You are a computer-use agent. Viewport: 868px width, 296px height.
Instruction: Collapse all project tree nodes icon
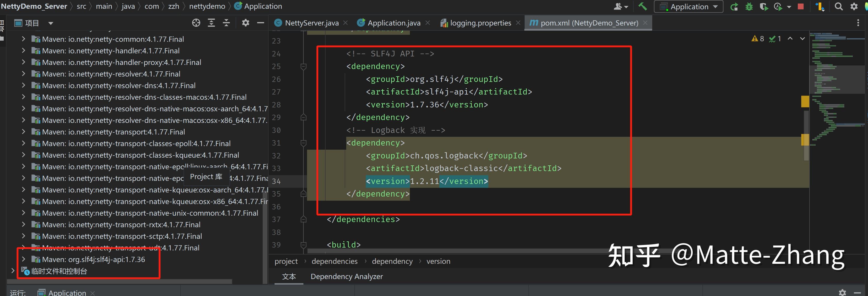(226, 23)
